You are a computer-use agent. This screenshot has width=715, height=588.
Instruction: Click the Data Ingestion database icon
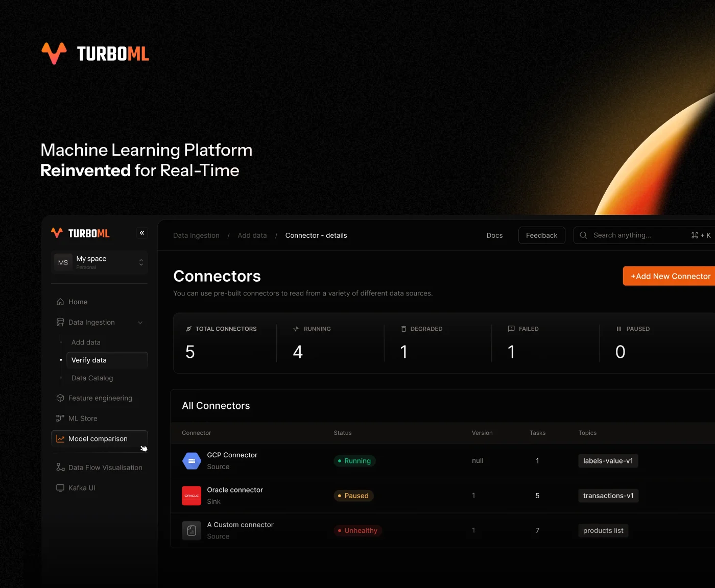coord(60,322)
